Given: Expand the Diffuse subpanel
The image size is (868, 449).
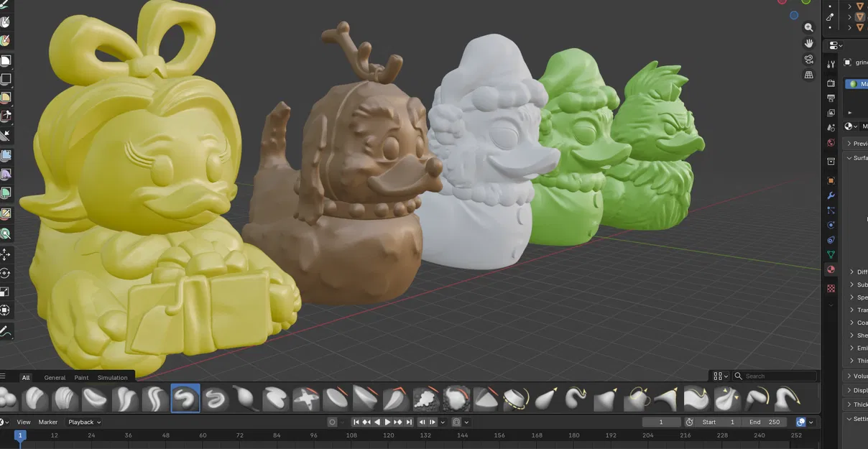Looking at the screenshot, I should [x=859, y=272].
